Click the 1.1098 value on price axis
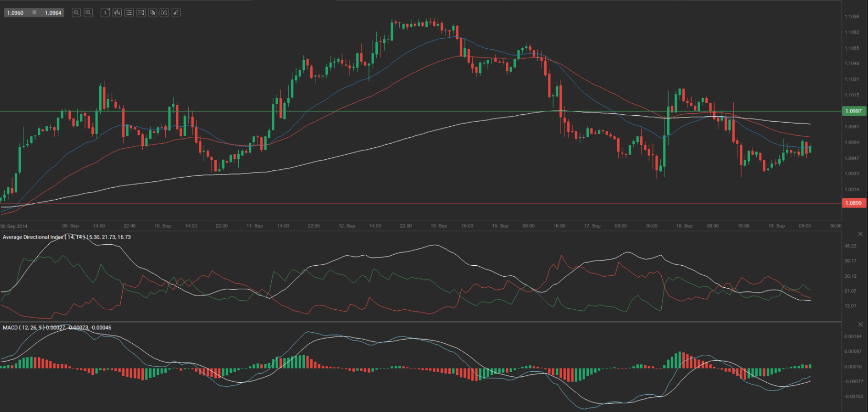This screenshot has height=412, width=868. pos(852,17)
